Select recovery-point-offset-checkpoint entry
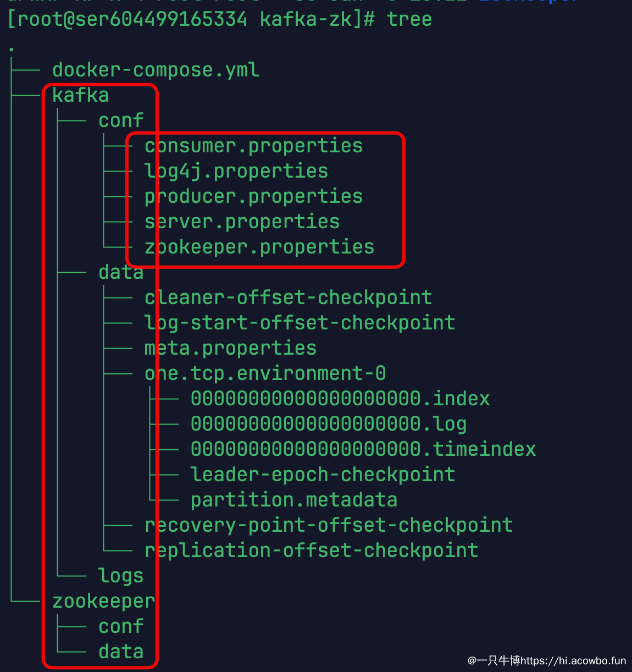The width and height of the screenshot is (632, 672). click(329, 525)
